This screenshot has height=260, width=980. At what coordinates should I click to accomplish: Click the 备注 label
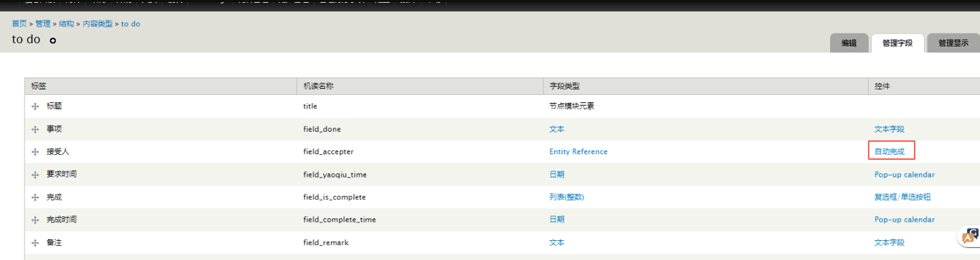click(54, 242)
